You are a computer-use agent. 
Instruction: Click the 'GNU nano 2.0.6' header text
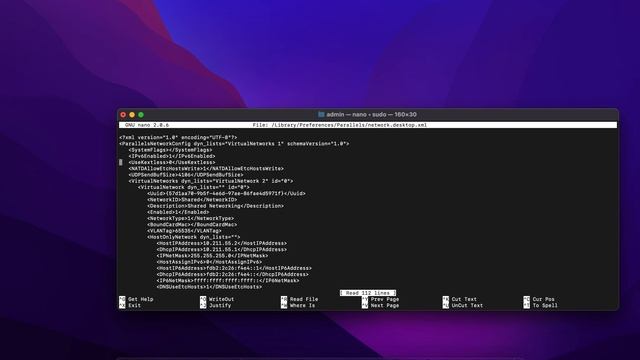[147, 125]
